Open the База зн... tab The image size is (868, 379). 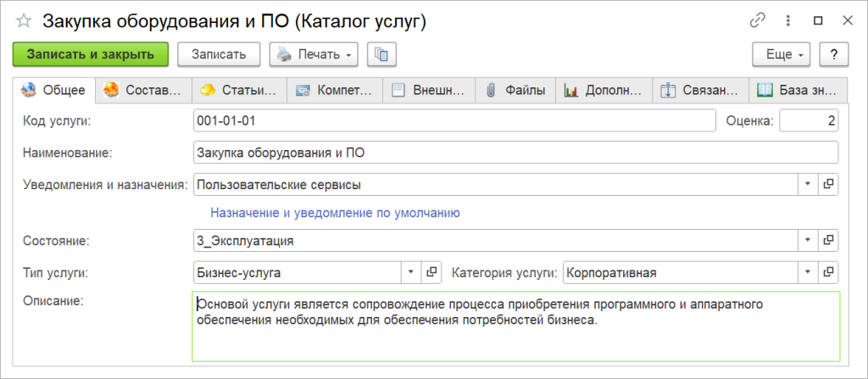pos(799,90)
